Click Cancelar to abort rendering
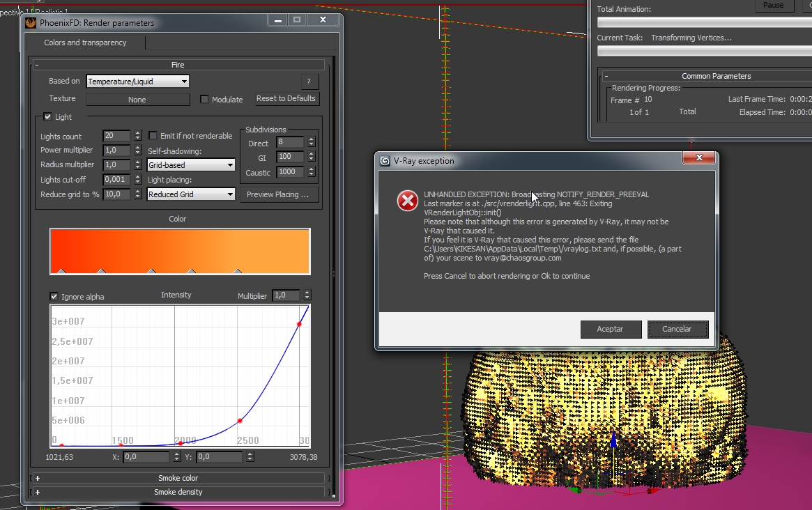Viewport: 812px width, 510px height. pos(677,330)
